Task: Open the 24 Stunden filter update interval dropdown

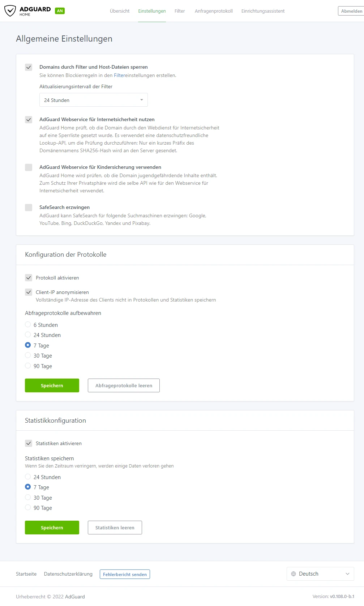Action: pyautogui.click(x=94, y=100)
